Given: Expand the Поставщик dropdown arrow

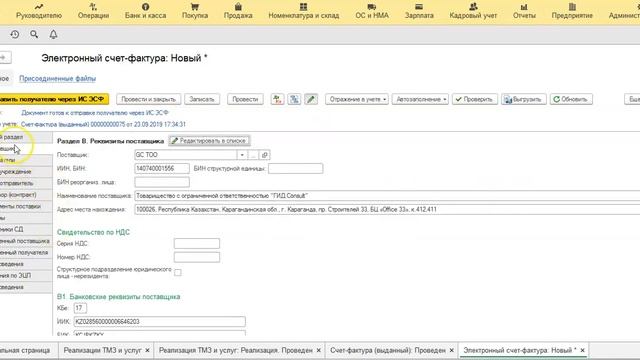Looking at the screenshot, I should (242, 155).
